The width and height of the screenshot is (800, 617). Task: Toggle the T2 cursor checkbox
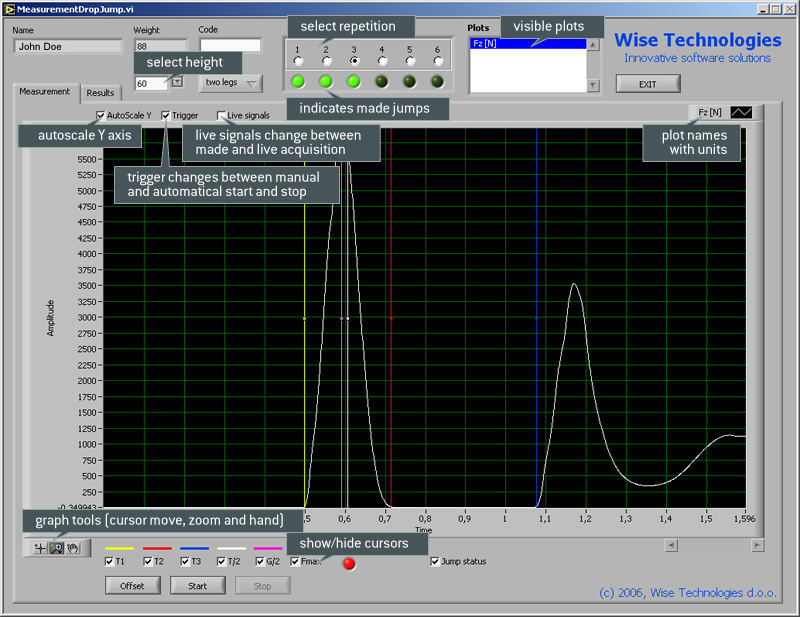(x=147, y=561)
